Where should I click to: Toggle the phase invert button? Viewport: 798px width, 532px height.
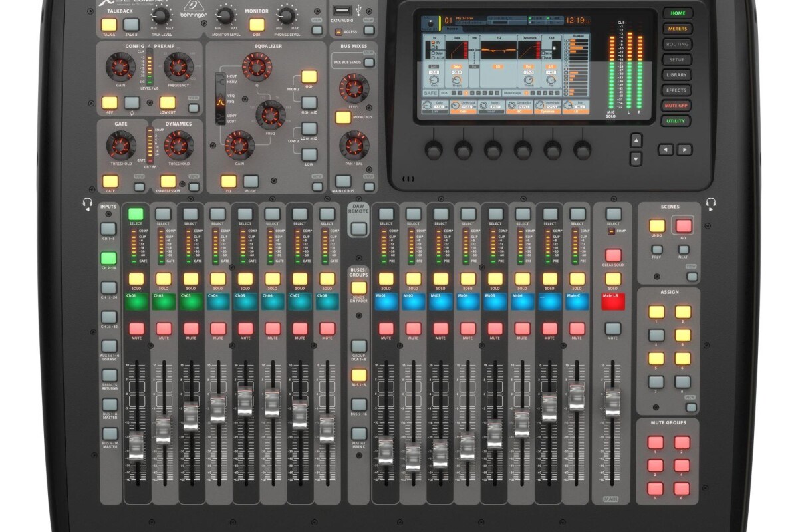tap(132, 102)
